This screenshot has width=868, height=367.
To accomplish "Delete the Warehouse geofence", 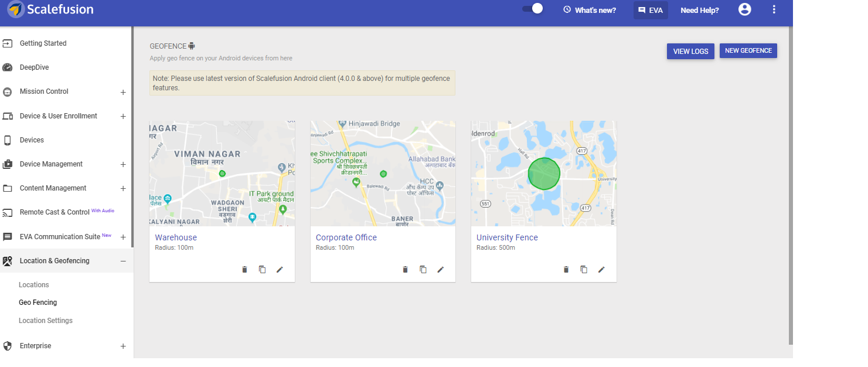I will click(x=244, y=270).
